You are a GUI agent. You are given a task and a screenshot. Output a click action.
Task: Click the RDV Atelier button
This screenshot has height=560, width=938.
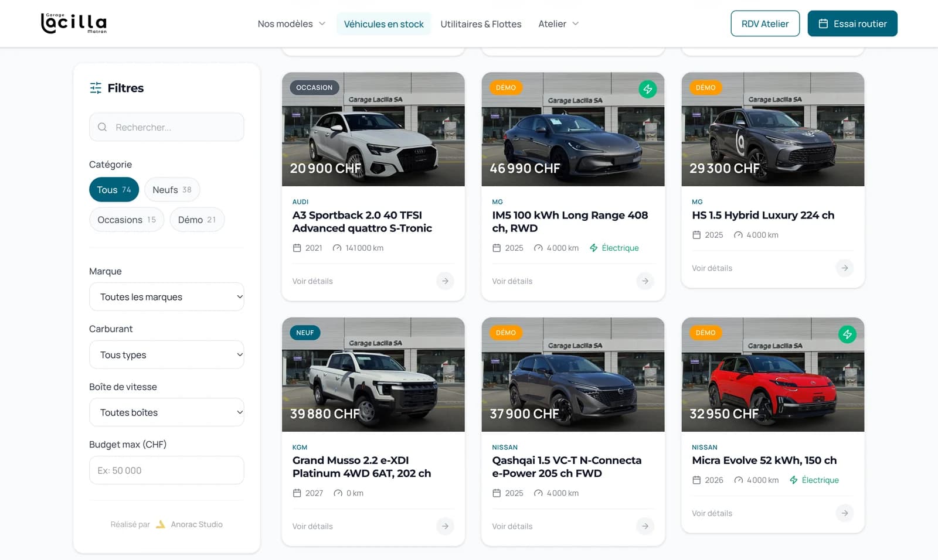pos(765,23)
